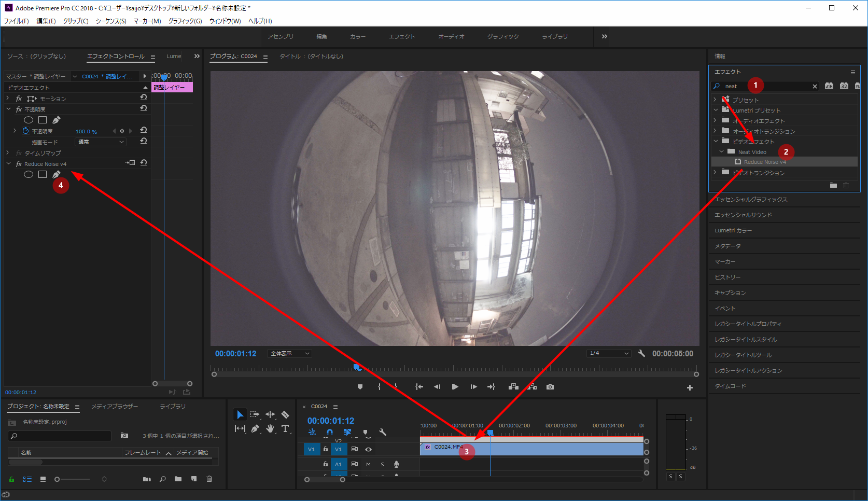868x501 pixels.
Task: Open the クリップ(C) menu
Action: pyautogui.click(x=76, y=21)
